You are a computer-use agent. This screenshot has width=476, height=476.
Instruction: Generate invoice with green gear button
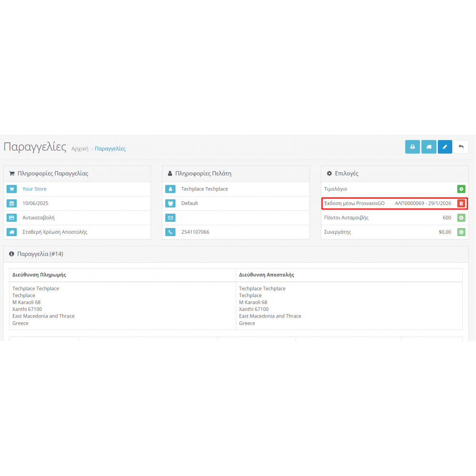(461, 189)
